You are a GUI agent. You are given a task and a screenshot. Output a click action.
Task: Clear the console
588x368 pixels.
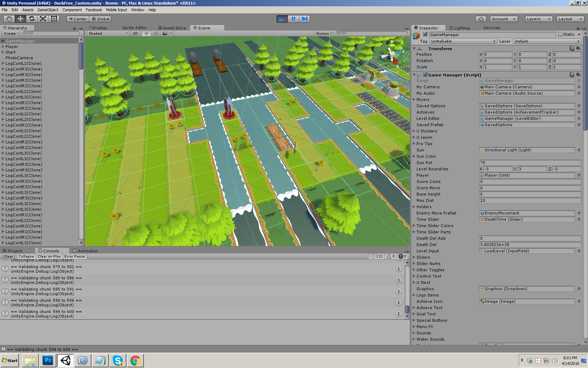tap(8, 256)
